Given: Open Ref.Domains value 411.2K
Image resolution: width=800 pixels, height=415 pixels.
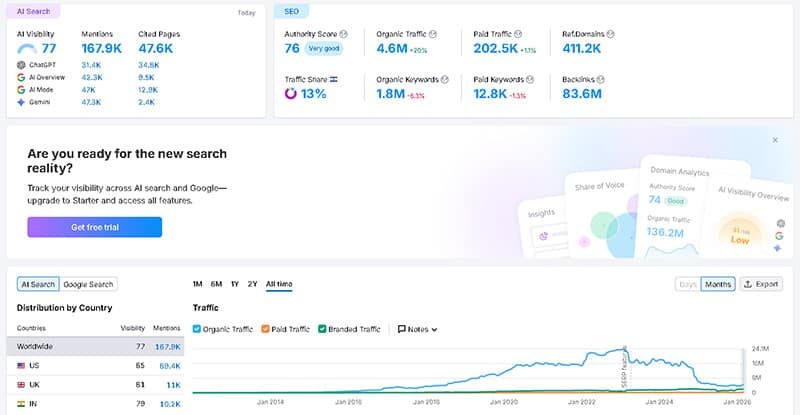Looking at the screenshot, I should tap(582, 48).
